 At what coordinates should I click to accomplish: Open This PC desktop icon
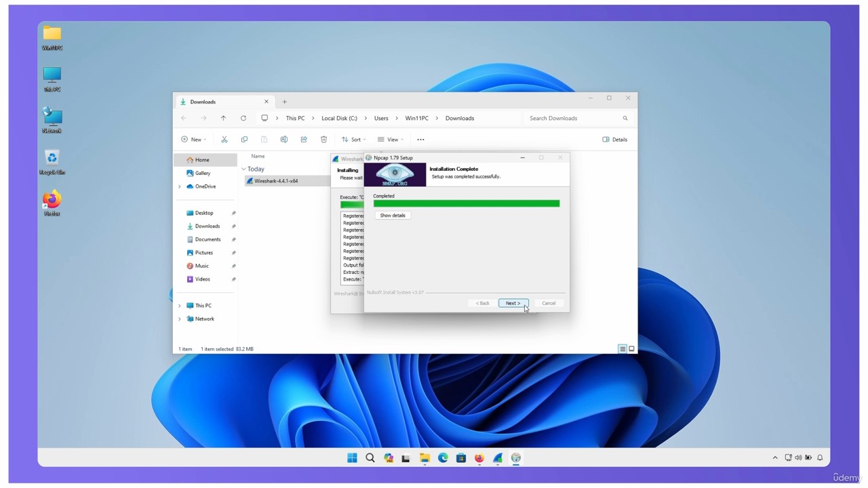tap(52, 79)
